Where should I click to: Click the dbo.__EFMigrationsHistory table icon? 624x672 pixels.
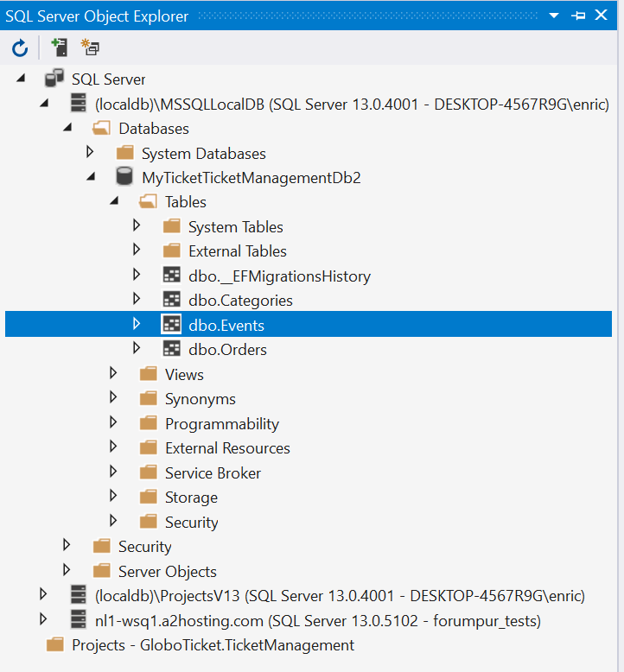tap(171, 276)
